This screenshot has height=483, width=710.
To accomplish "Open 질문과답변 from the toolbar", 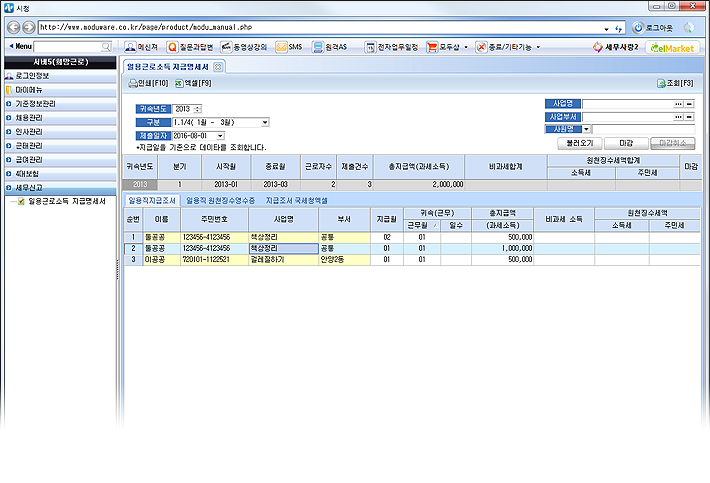I will [x=190, y=47].
